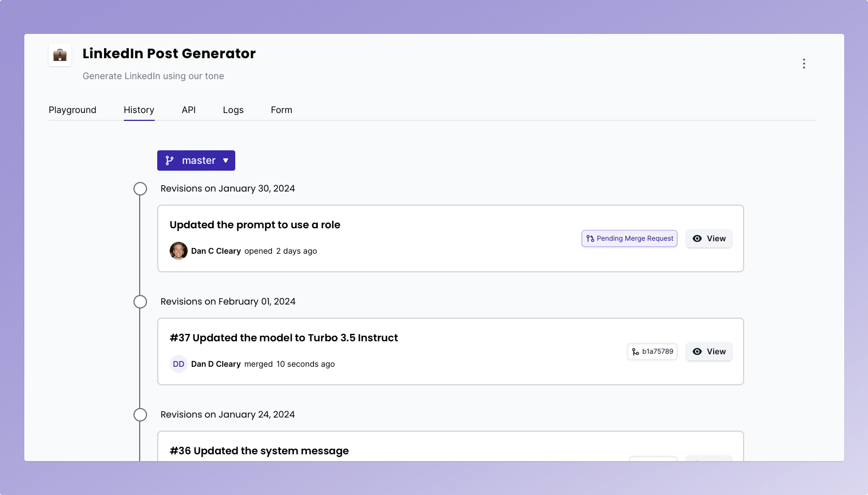View revision #37 Turbo 3.5 Instruct

pyautogui.click(x=709, y=351)
